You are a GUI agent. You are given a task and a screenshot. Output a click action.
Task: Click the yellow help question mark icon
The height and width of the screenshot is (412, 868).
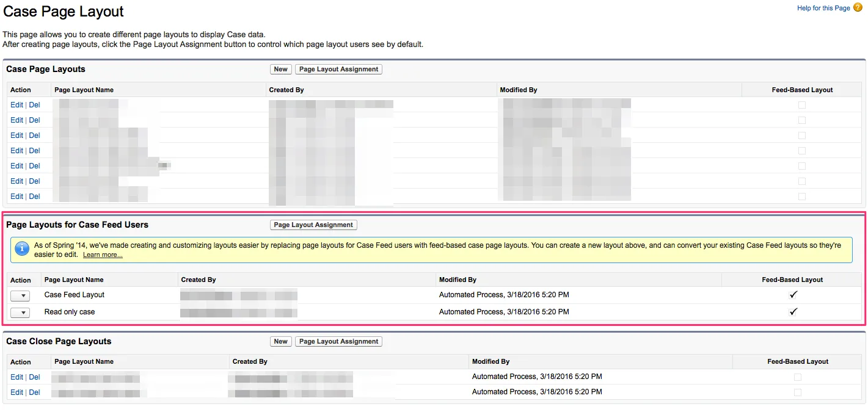pyautogui.click(x=858, y=7)
